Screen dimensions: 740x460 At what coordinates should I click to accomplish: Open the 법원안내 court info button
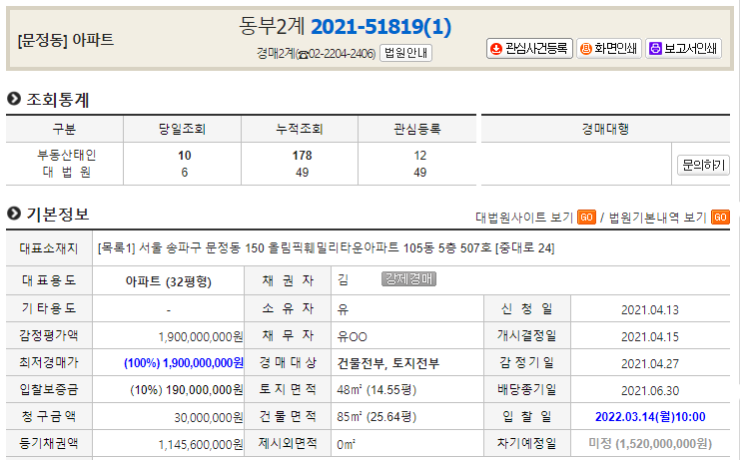pyautogui.click(x=406, y=53)
